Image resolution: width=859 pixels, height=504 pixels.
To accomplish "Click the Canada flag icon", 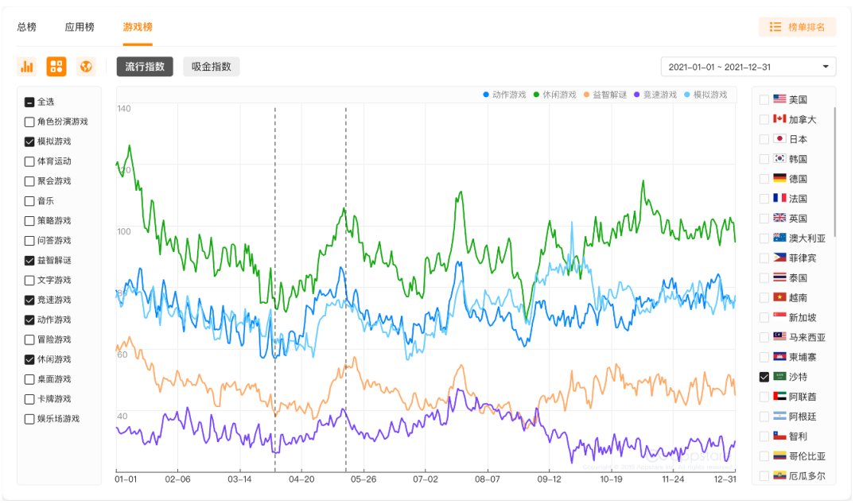I will (779, 119).
